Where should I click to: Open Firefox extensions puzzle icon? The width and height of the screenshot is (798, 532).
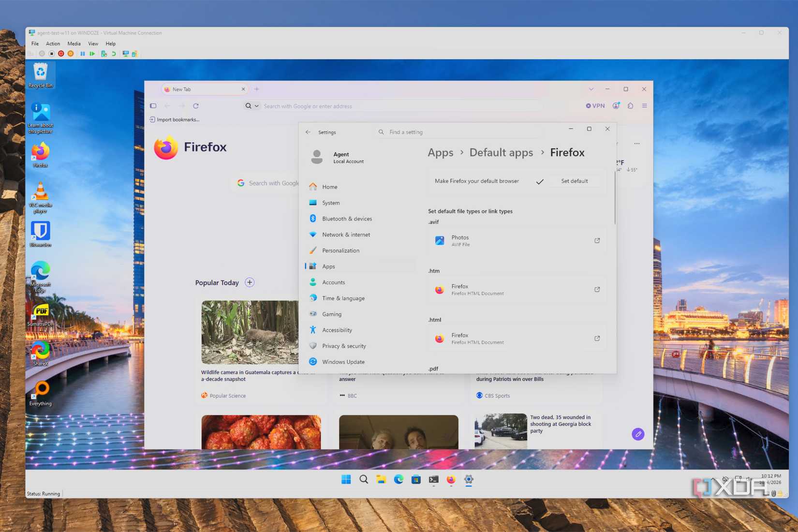coord(630,105)
